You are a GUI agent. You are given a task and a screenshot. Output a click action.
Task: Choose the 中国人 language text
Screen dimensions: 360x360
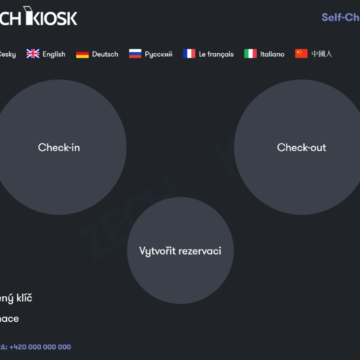322,54
